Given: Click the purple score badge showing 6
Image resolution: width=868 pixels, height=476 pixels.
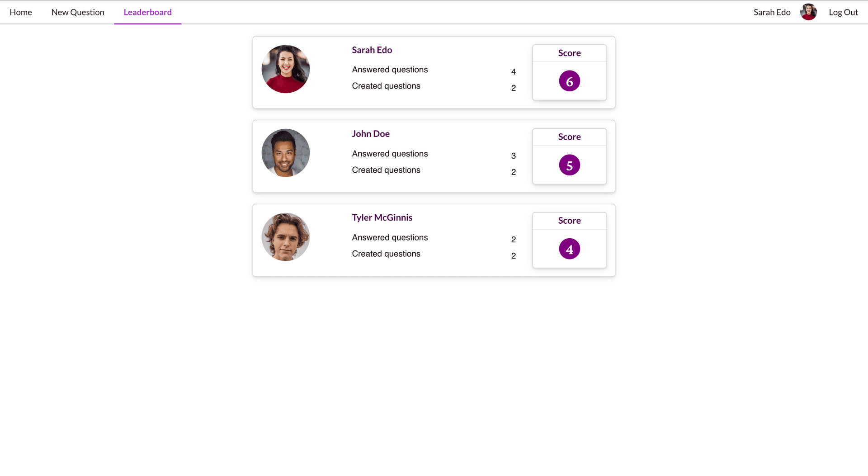Looking at the screenshot, I should tap(570, 81).
